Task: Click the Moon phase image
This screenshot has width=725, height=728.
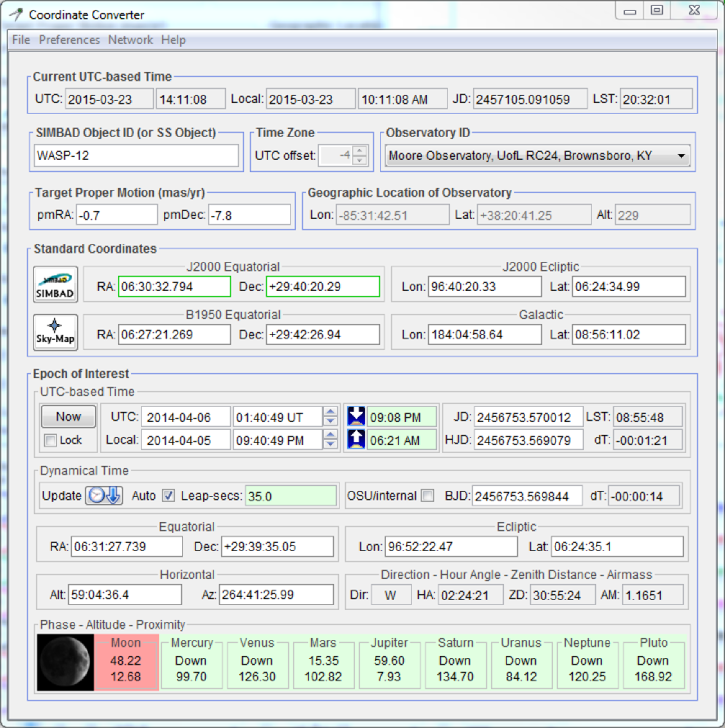Action: point(66,662)
